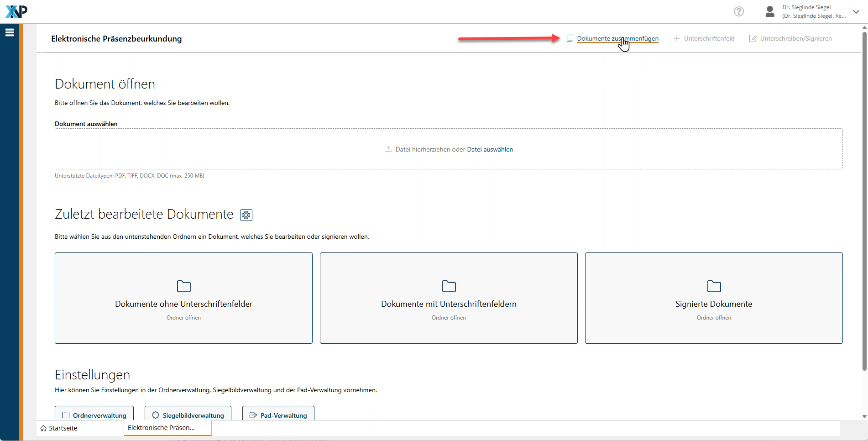Select the Elektronische Präsen... tab
The image size is (868, 441).
pyautogui.click(x=161, y=428)
